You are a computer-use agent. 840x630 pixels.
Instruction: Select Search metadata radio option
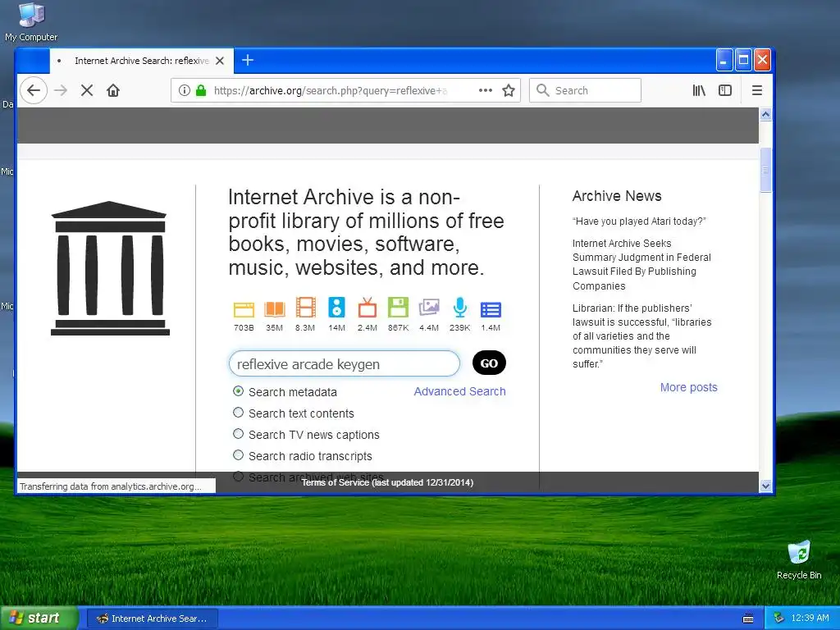pos(239,391)
